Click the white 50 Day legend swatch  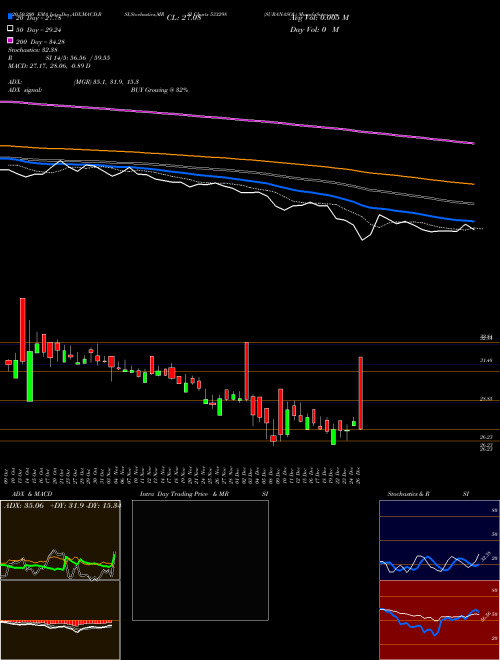point(10,29)
